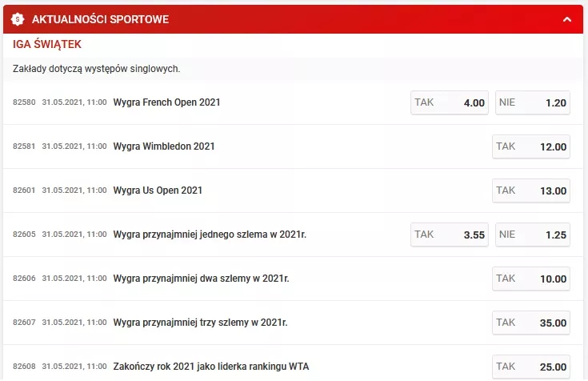The image size is (588, 381).
Task: Click event number 82605
Action: [24, 235]
